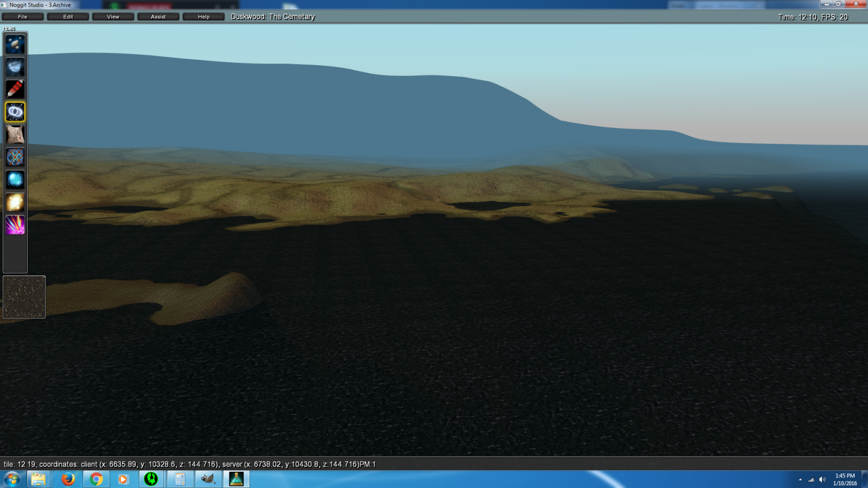This screenshot has height=488, width=868.
Task: Switch to GIMP in the taskbar
Action: coord(208,479)
